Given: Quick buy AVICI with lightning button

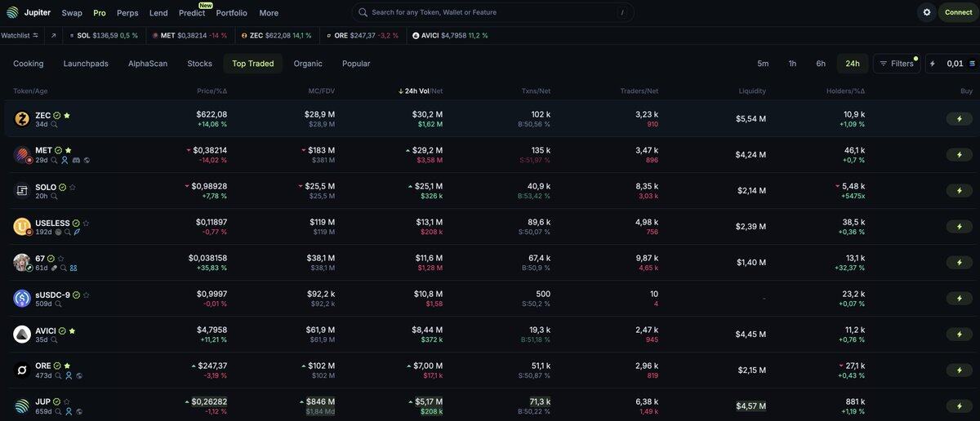Looking at the screenshot, I should 959,335.
